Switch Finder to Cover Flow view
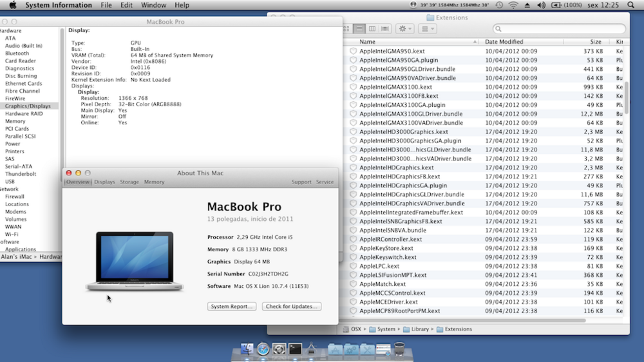 384,29
